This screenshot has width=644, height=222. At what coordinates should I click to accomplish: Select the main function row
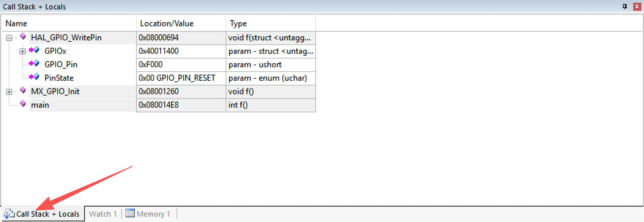[x=40, y=105]
